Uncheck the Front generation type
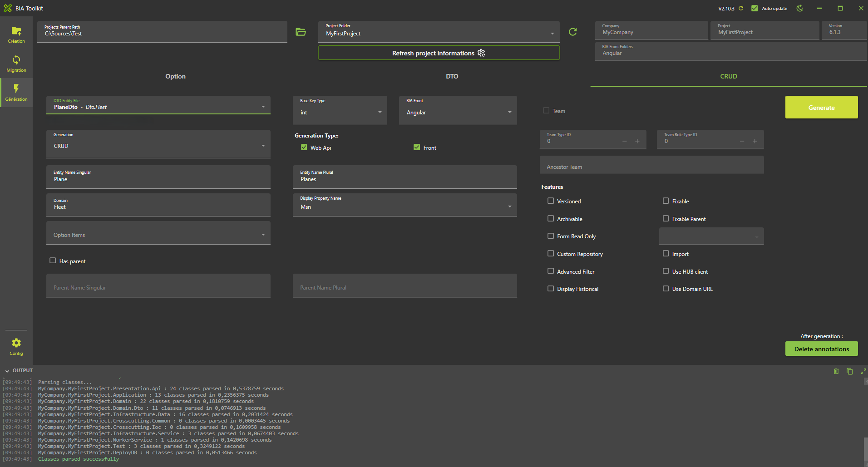The width and height of the screenshot is (868, 467). coord(417,147)
